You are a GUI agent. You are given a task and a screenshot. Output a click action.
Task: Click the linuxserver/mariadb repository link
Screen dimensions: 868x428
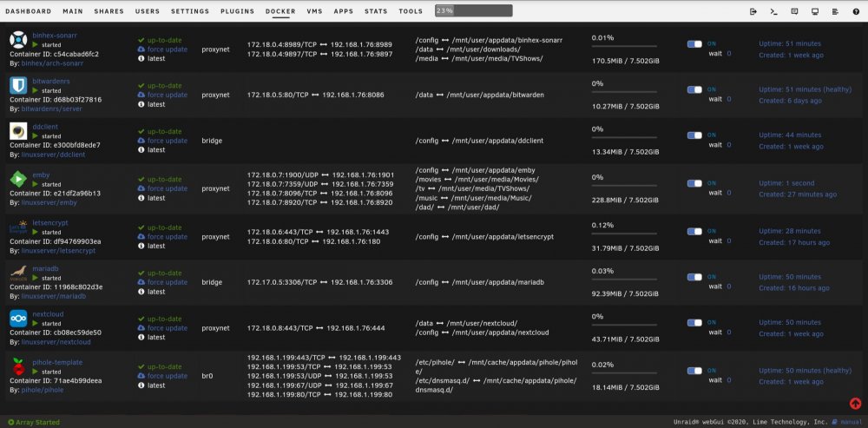pyautogui.click(x=54, y=296)
